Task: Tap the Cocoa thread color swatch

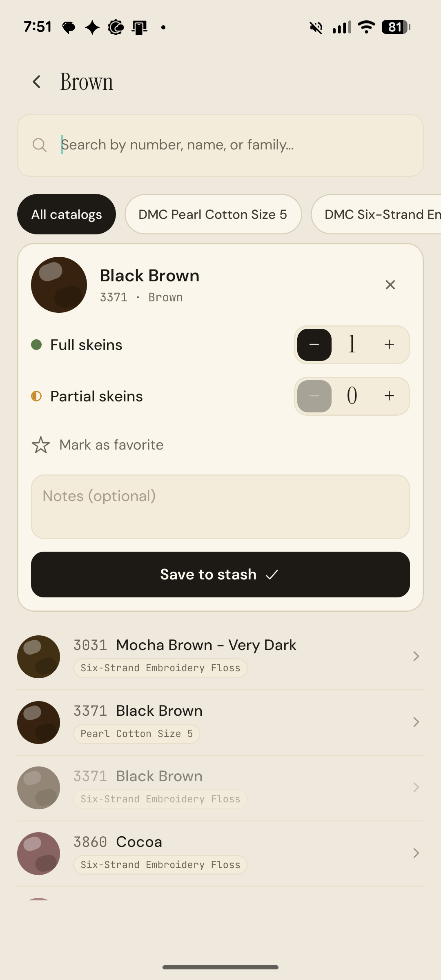Action: 38,853
